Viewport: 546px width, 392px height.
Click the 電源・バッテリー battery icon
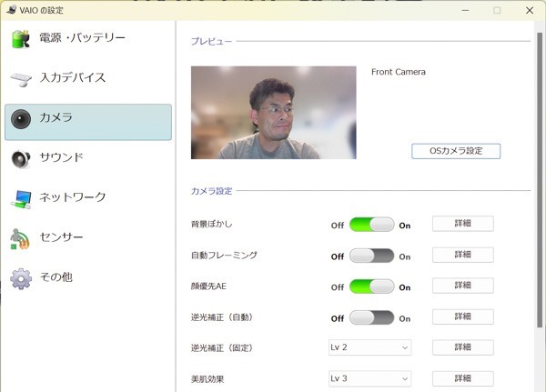21,39
